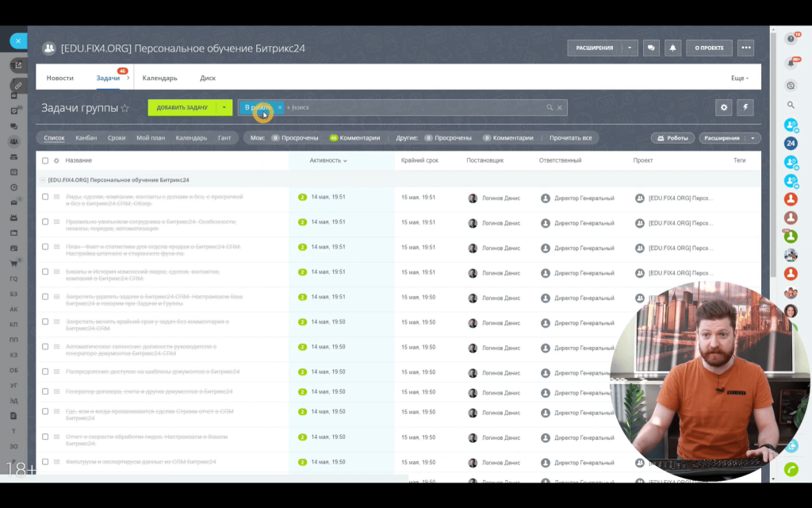812x508 pixels.
Task: Clear the search field with the X icon
Action: (560, 107)
